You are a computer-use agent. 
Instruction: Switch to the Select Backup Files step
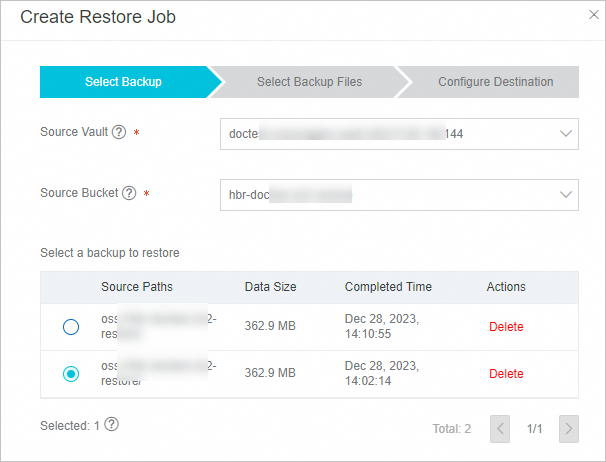coord(309,82)
